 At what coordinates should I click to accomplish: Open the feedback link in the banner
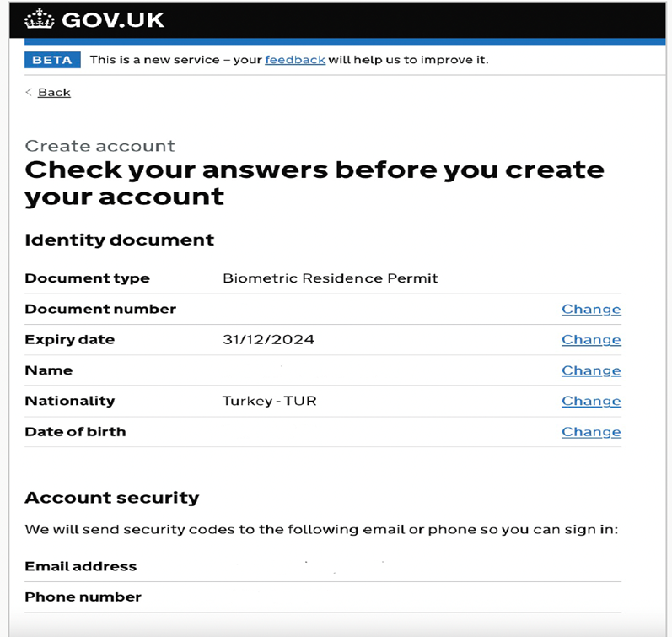pos(294,60)
